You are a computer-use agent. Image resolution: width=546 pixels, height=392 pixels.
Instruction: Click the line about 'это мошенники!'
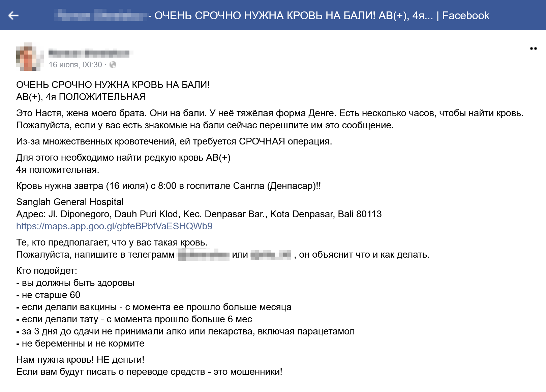tap(149, 372)
